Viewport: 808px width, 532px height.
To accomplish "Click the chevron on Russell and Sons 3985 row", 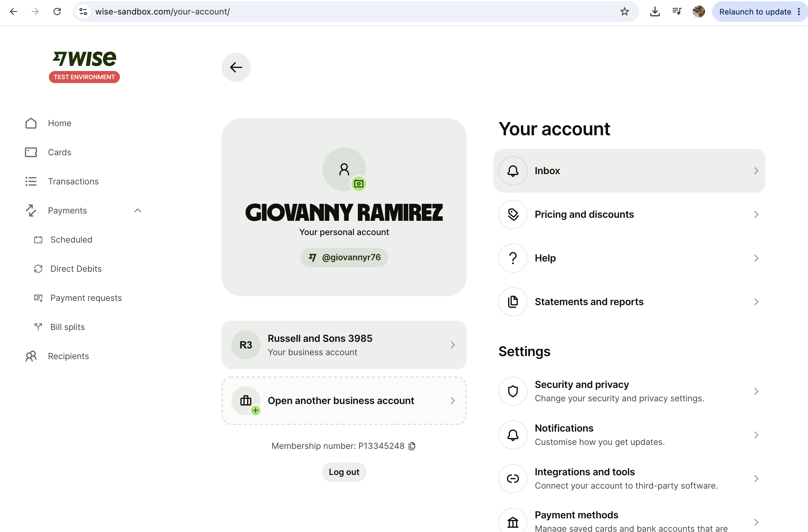I will [452, 345].
